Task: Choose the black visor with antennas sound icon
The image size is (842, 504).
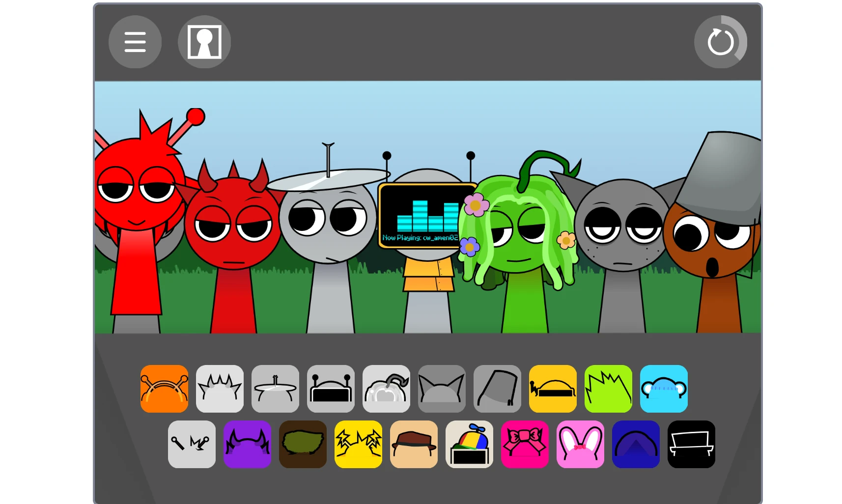Action: pyautogui.click(x=330, y=389)
